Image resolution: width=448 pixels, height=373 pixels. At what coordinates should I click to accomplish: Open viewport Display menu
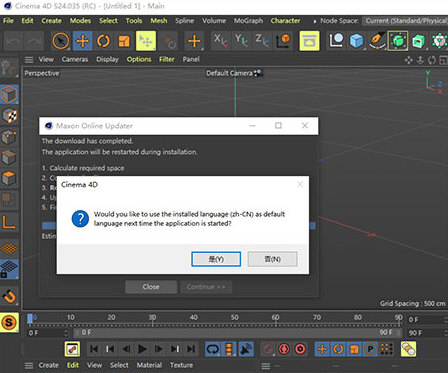coord(107,59)
